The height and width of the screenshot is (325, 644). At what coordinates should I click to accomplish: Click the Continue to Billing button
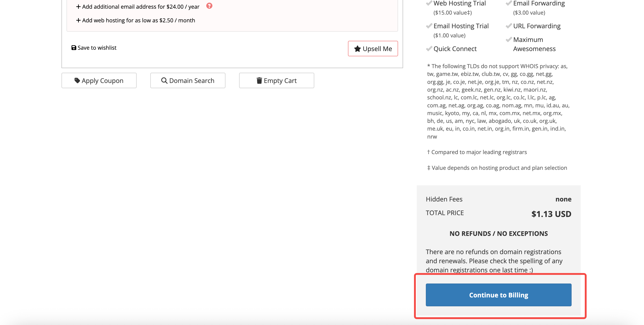498,295
